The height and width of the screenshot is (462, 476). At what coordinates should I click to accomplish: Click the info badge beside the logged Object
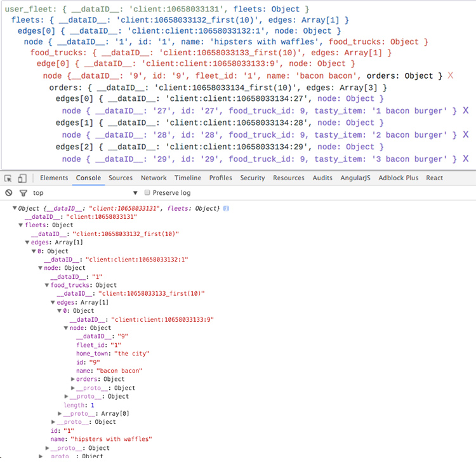(x=226, y=209)
